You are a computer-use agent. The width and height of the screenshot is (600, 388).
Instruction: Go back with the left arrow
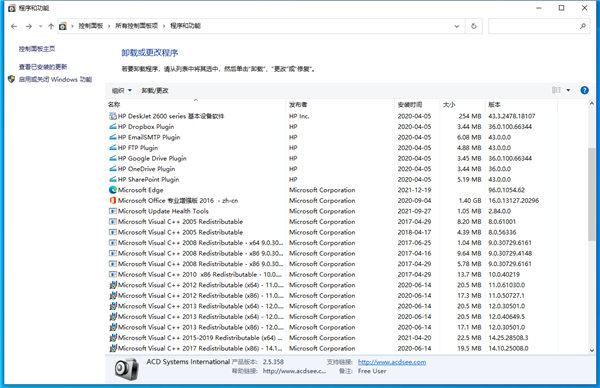pyautogui.click(x=14, y=26)
